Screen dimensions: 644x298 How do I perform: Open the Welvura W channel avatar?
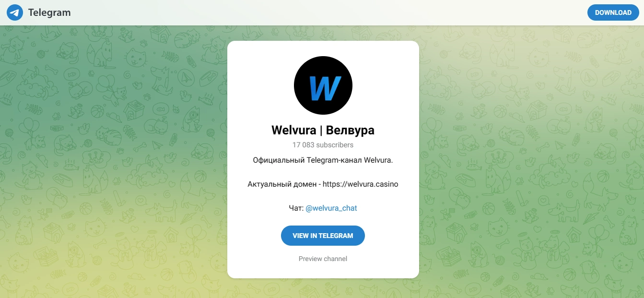323,85
